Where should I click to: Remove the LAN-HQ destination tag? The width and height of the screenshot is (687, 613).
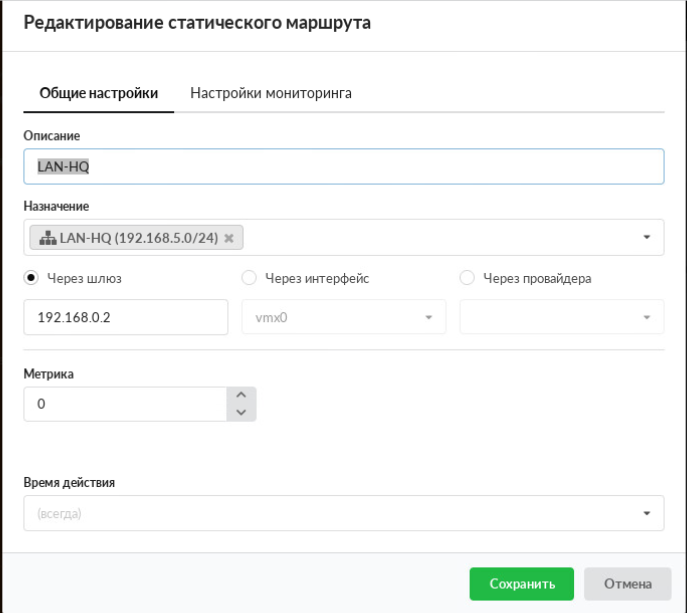[229, 238]
